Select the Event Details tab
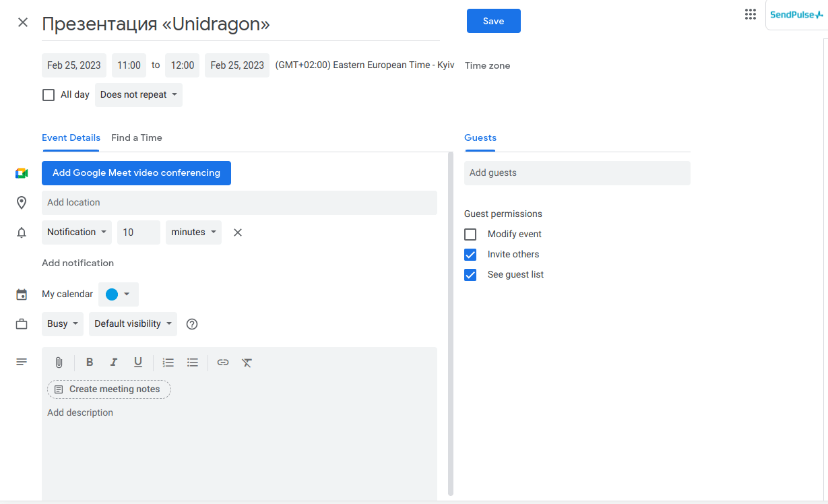Screen dimensions: 828x504 pyautogui.click(x=71, y=137)
